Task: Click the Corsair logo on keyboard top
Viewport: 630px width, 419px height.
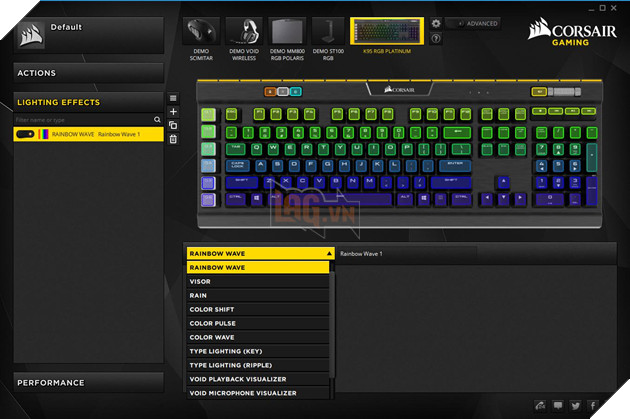Action: click(399, 90)
